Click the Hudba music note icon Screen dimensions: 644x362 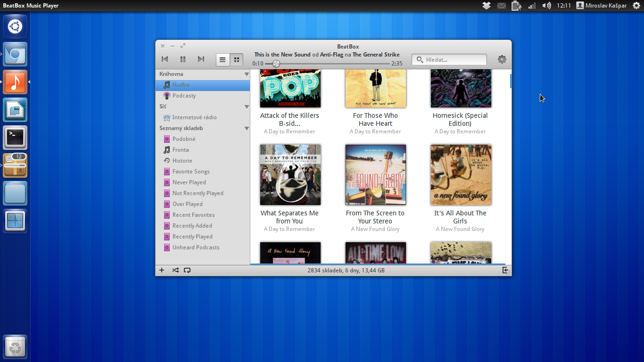(166, 85)
